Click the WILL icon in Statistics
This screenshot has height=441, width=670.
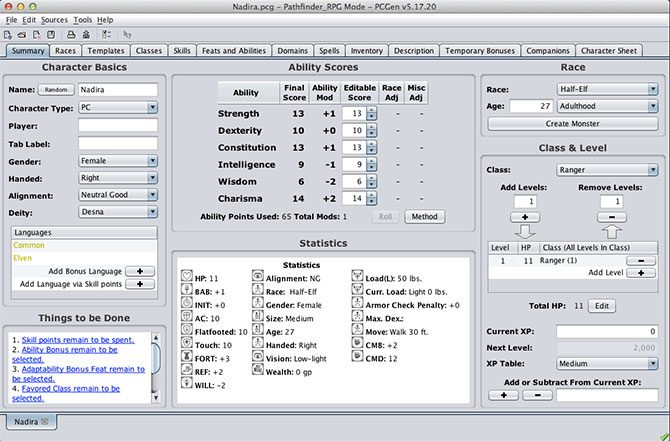pyautogui.click(x=187, y=383)
